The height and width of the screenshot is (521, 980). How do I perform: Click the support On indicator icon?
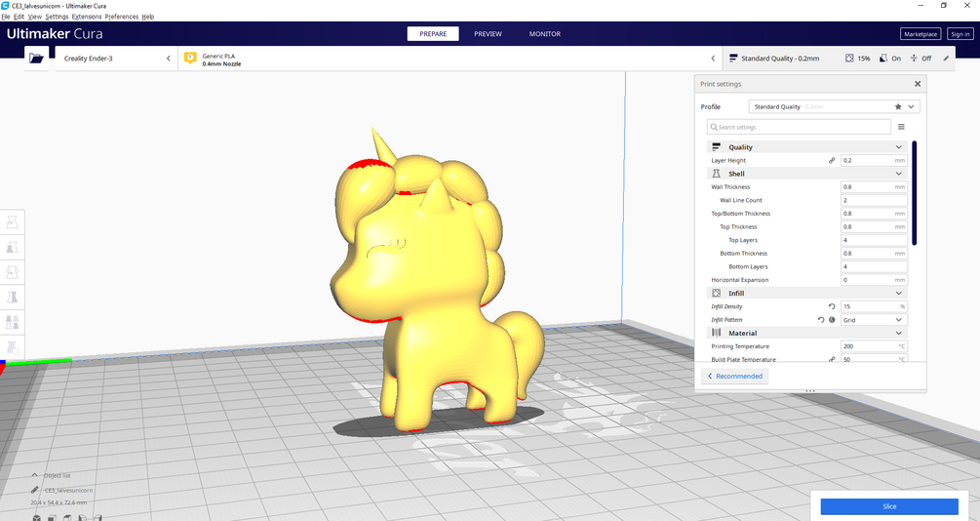pyautogui.click(x=883, y=59)
